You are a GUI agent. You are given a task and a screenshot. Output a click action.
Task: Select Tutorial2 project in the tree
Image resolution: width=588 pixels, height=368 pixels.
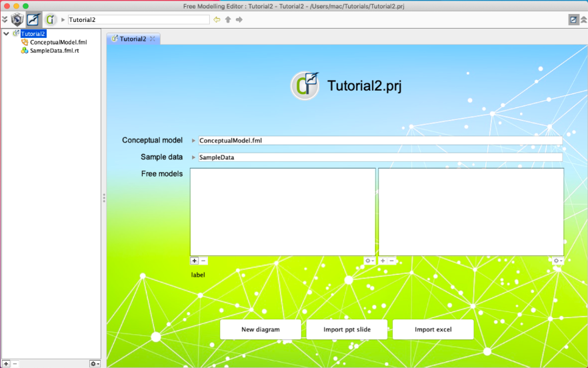[x=33, y=34]
